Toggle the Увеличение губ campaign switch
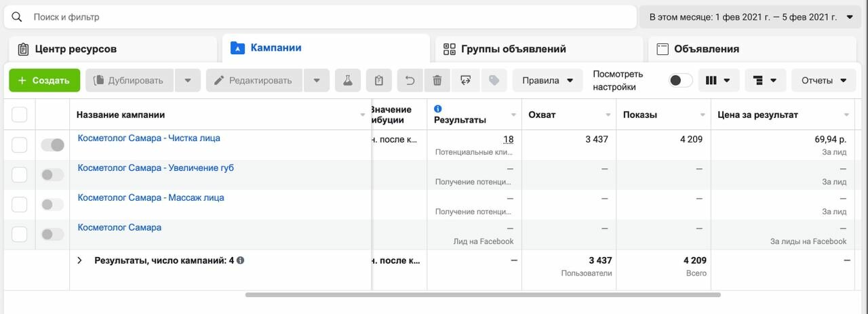868x314 pixels. click(53, 174)
